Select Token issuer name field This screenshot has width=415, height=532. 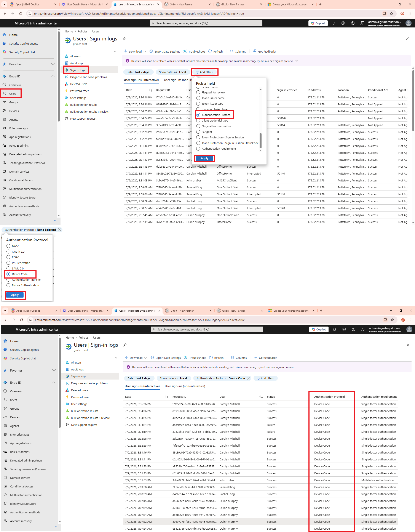[211, 98]
